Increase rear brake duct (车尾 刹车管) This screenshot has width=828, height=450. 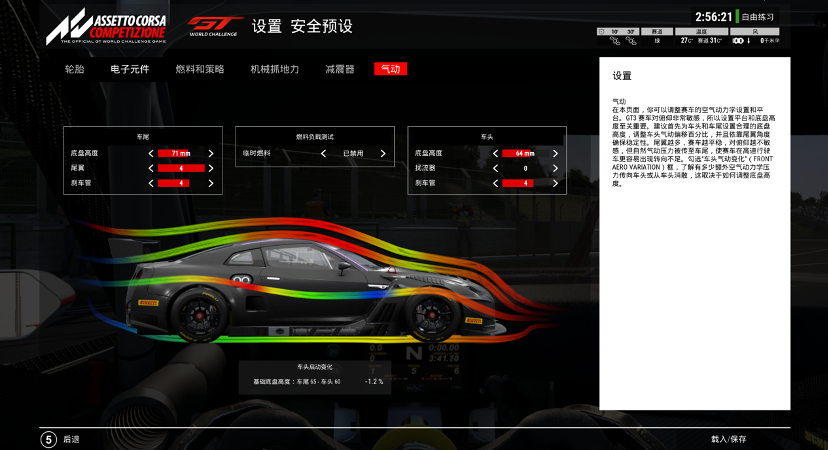[x=211, y=183]
